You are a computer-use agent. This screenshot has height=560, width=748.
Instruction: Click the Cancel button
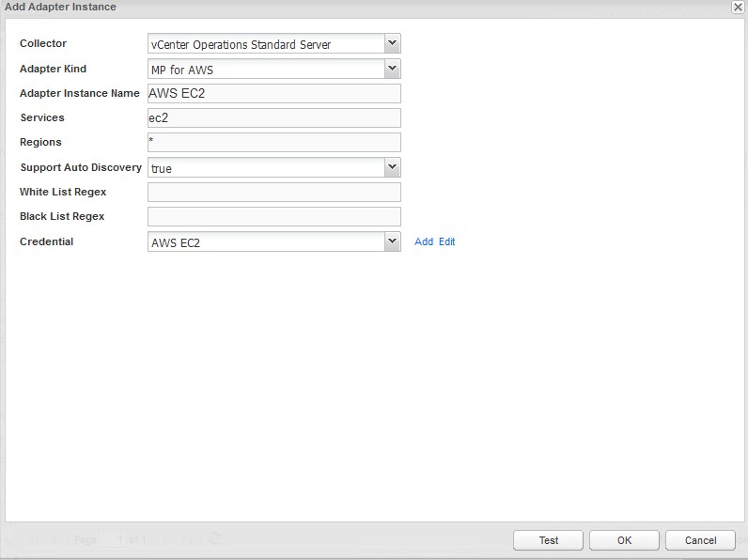pos(700,540)
